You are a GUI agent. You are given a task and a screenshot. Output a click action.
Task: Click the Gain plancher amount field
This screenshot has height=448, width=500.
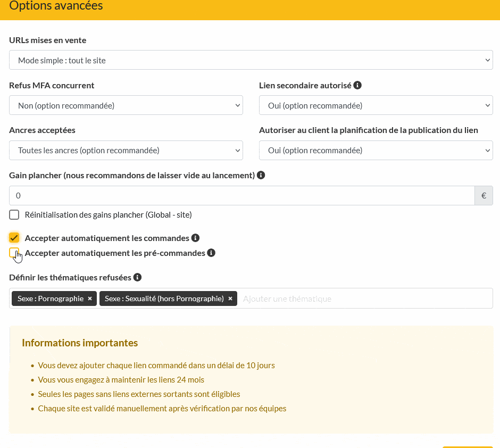(241, 195)
